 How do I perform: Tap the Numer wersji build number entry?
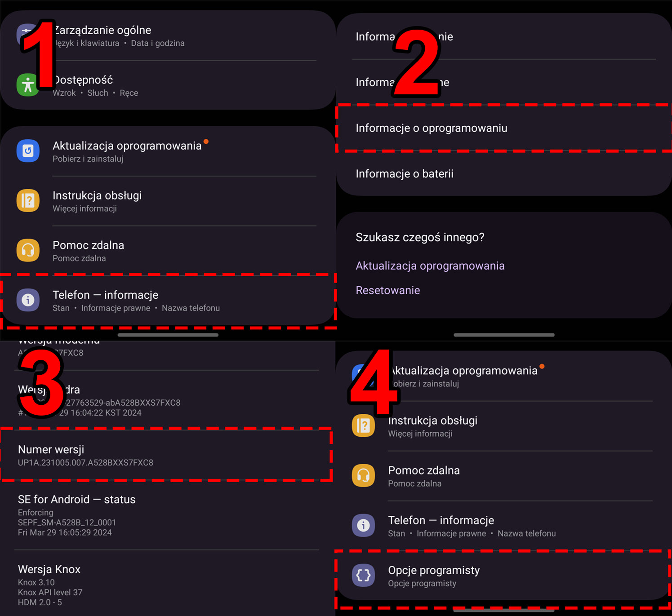(166, 455)
